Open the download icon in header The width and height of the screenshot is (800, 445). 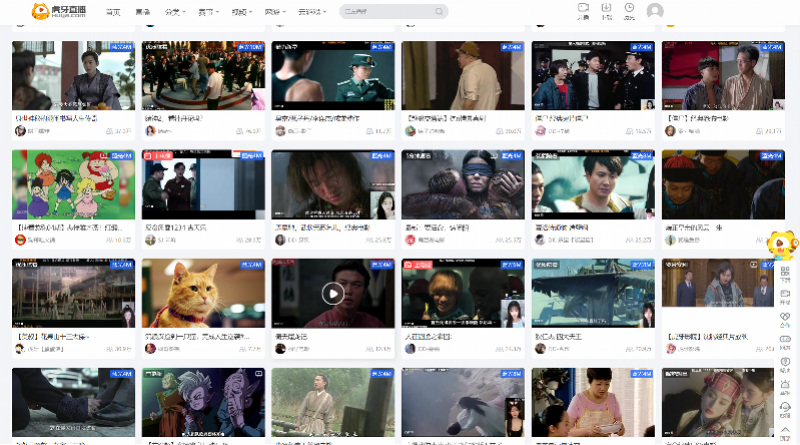(x=606, y=8)
